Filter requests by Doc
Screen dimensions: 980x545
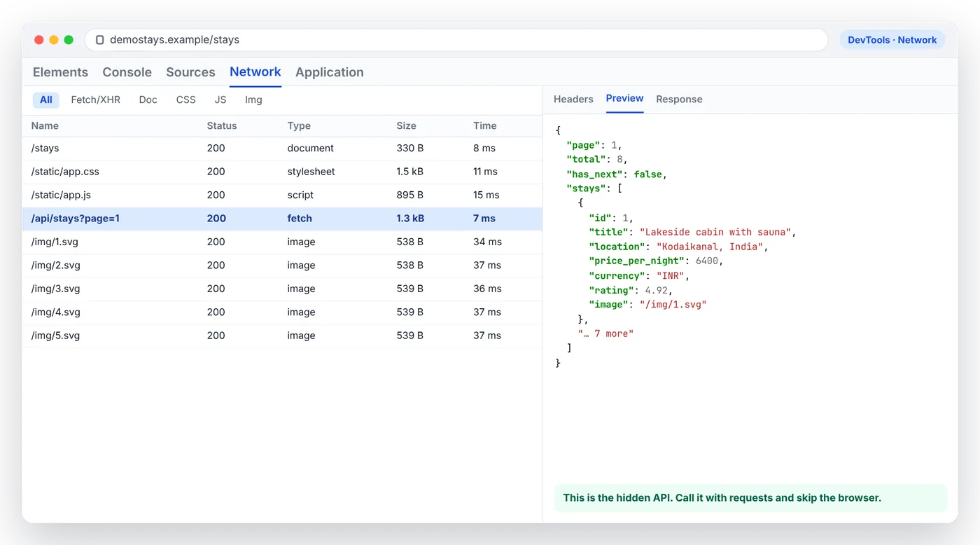[148, 100]
